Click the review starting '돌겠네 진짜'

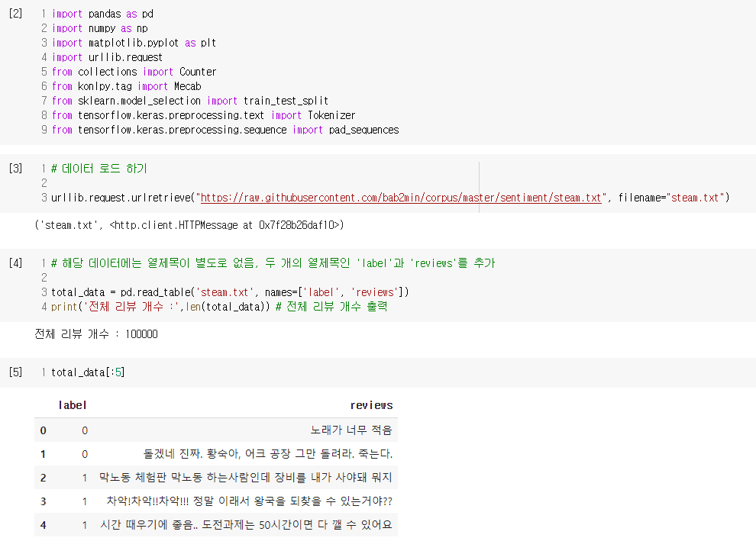[268, 454]
